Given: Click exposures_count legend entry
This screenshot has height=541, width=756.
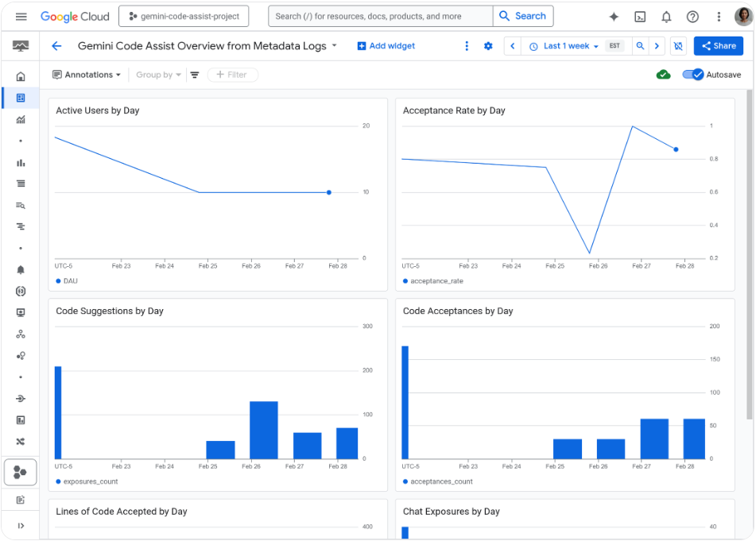Looking at the screenshot, I should pos(87,481).
